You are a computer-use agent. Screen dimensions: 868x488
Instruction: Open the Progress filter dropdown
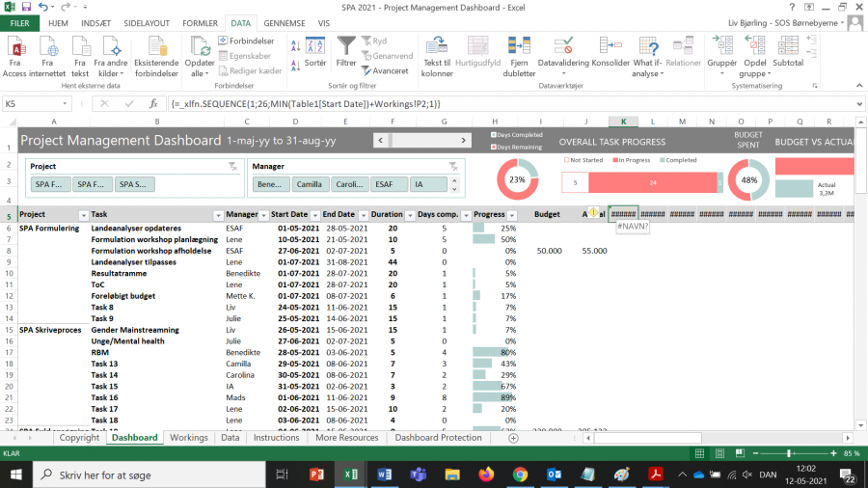pyautogui.click(x=512, y=215)
